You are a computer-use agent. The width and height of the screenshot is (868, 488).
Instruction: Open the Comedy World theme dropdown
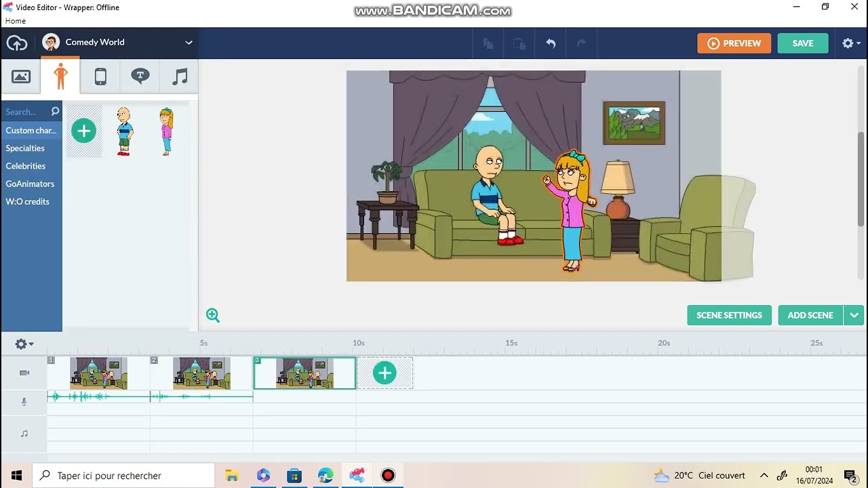(x=118, y=42)
